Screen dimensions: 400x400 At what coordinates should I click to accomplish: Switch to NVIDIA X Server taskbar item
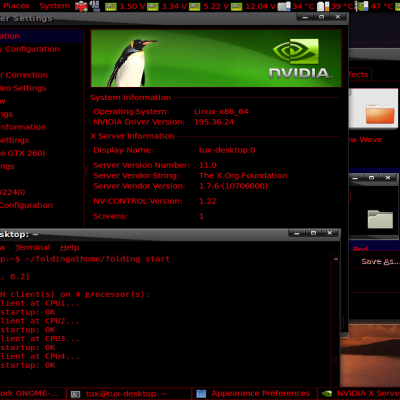(359, 394)
